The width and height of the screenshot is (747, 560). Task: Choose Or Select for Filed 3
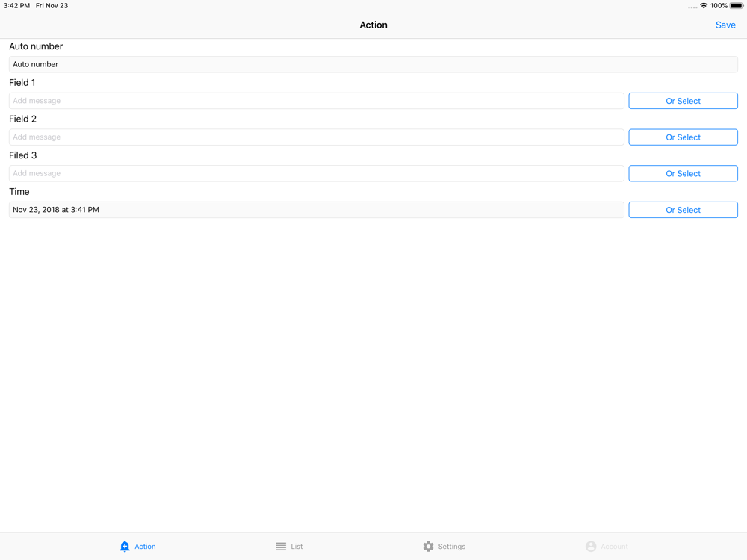(683, 173)
